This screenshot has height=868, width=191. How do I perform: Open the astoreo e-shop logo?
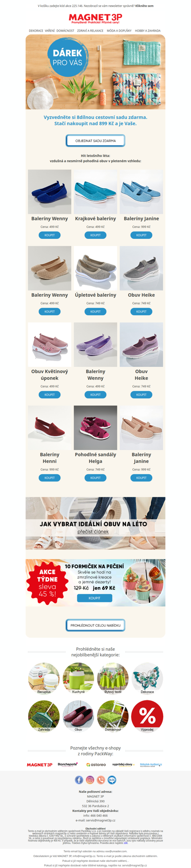click(96, 765)
